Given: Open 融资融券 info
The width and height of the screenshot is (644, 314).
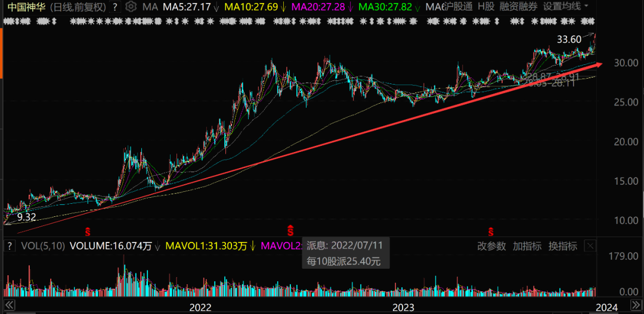Looking at the screenshot, I should [x=518, y=7].
